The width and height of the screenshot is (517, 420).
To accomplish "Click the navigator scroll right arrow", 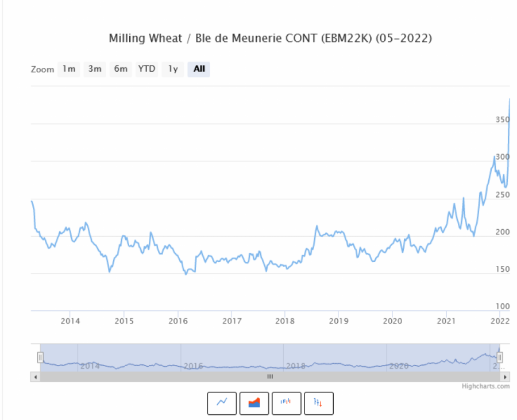I will [506, 377].
